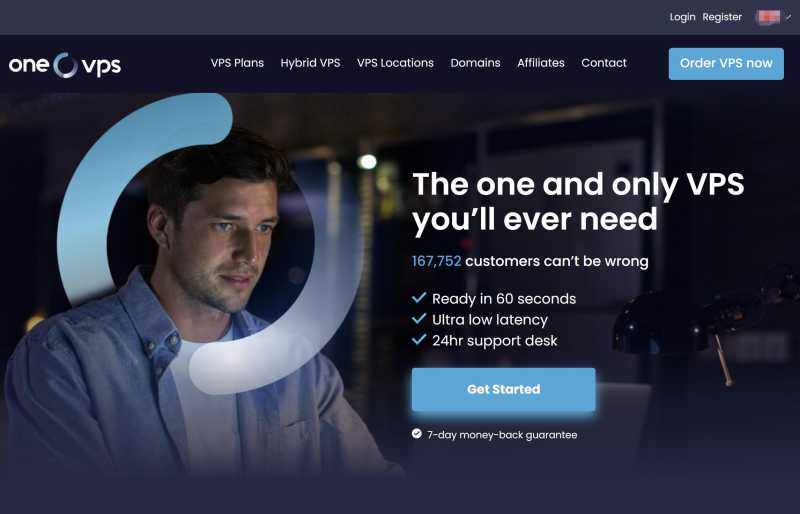The height and width of the screenshot is (514, 800).
Task: Open the Contact page
Action: 604,63
